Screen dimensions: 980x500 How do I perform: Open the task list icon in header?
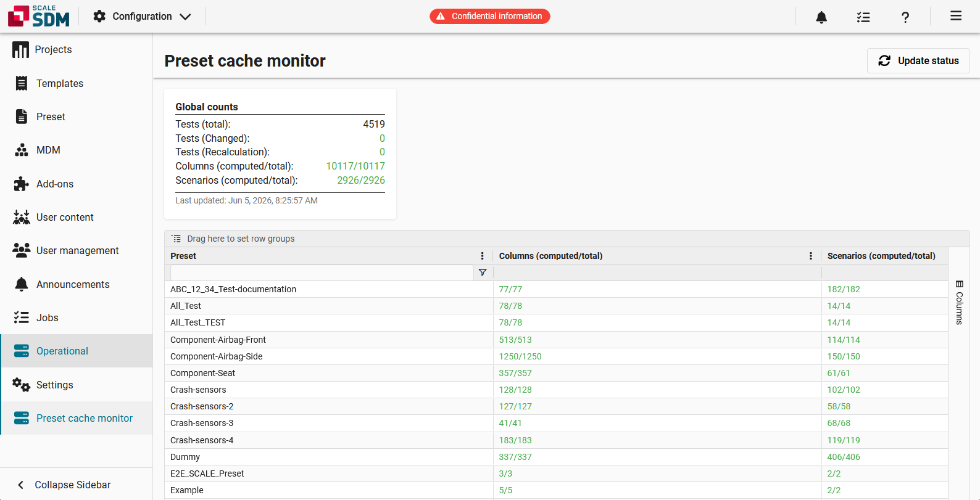tap(863, 17)
